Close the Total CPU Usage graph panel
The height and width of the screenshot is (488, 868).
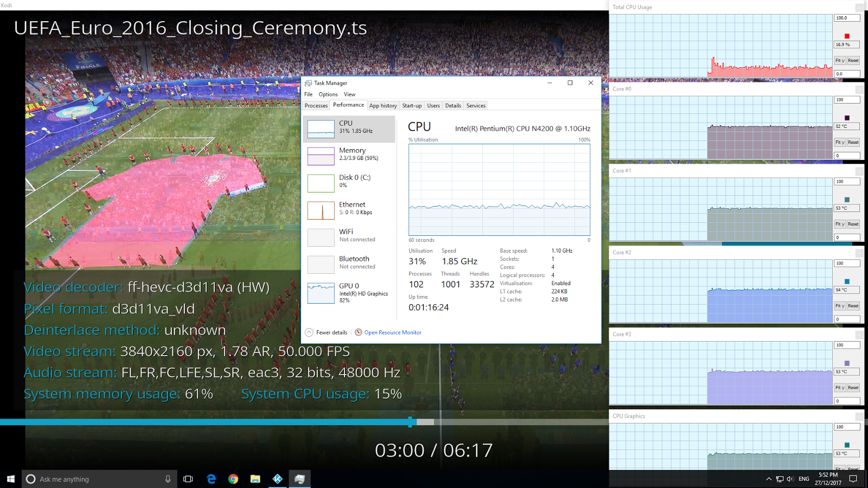[x=859, y=8]
